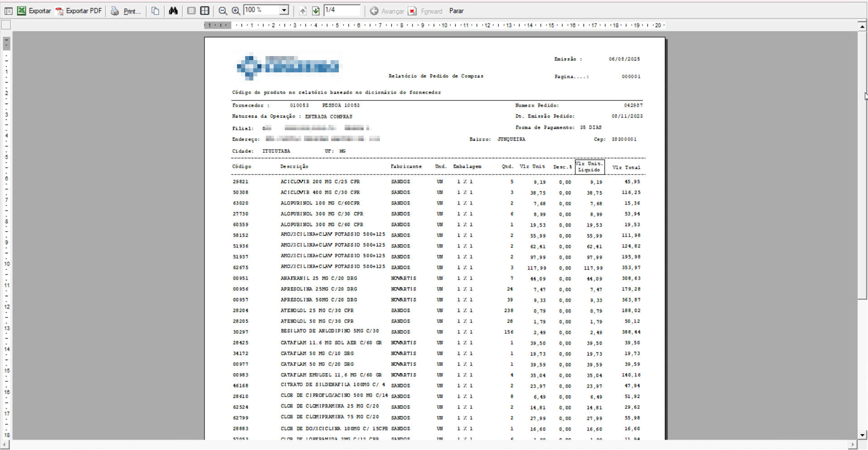Click inside the 100 % zoom field
The image size is (868, 450).
[x=261, y=10]
